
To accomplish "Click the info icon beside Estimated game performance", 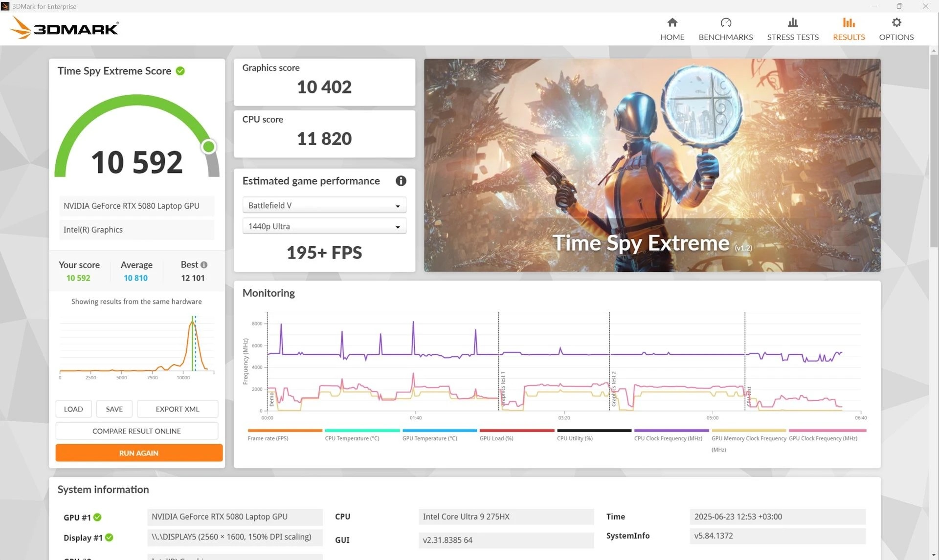I will click(x=401, y=181).
